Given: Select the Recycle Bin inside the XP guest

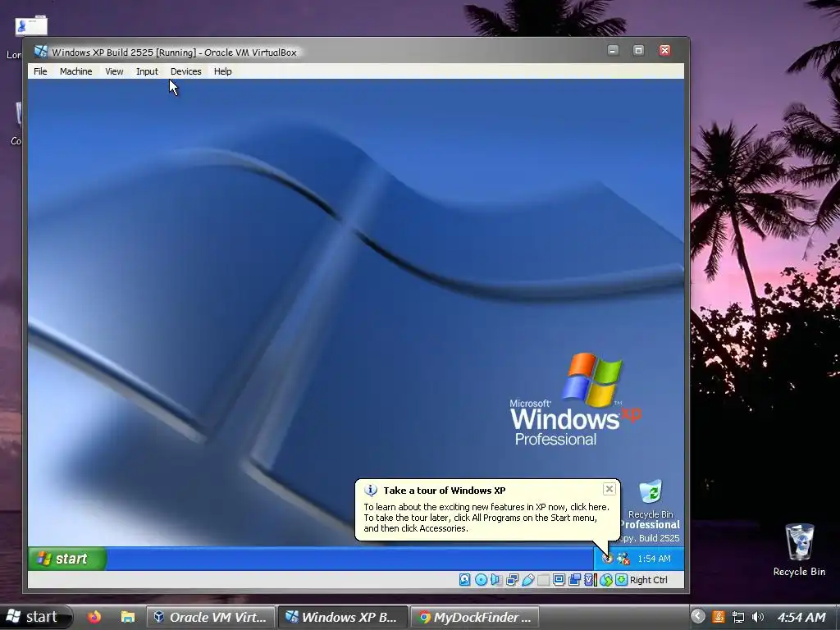Looking at the screenshot, I should [x=651, y=499].
